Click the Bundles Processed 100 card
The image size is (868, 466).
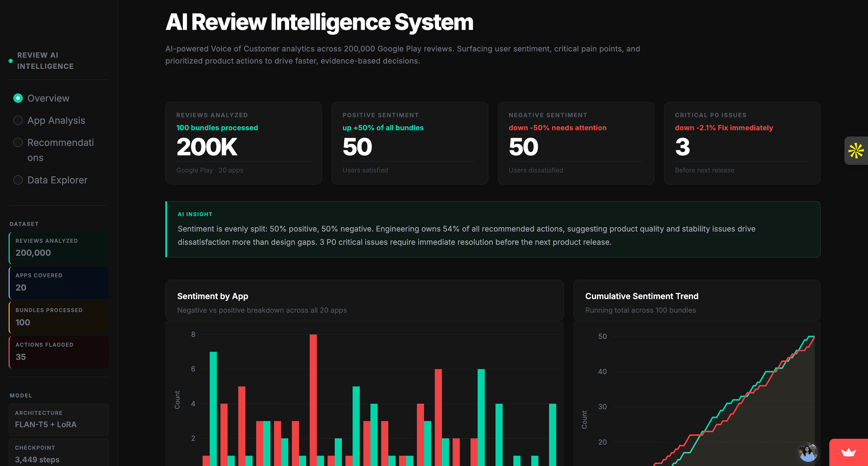pyautogui.click(x=59, y=317)
